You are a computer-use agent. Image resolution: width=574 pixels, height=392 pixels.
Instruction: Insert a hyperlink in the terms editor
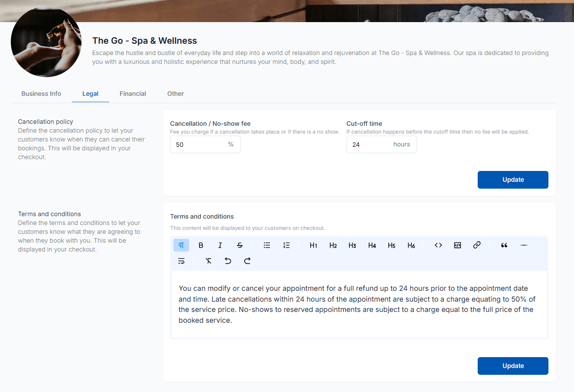[x=477, y=245]
